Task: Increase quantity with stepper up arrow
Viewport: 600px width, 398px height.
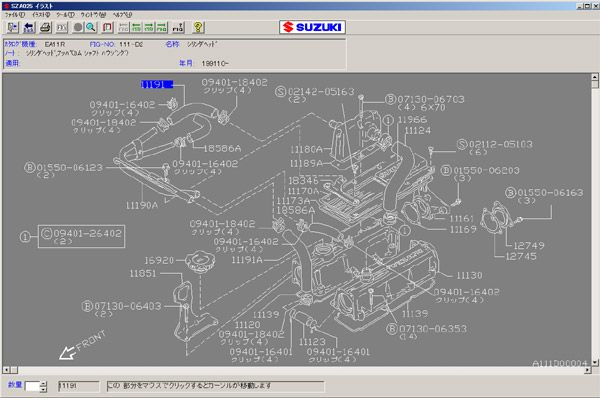Action: [x=43, y=384]
